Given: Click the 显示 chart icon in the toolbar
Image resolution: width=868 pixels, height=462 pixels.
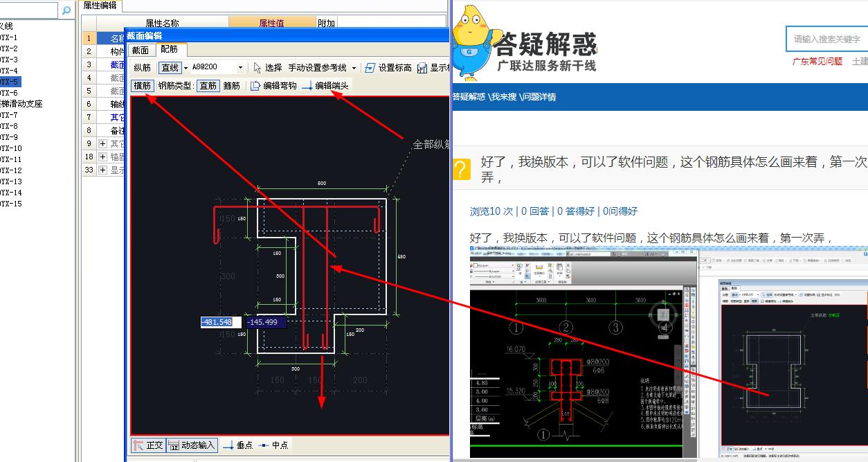Looking at the screenshot, I should coord(422,68).
